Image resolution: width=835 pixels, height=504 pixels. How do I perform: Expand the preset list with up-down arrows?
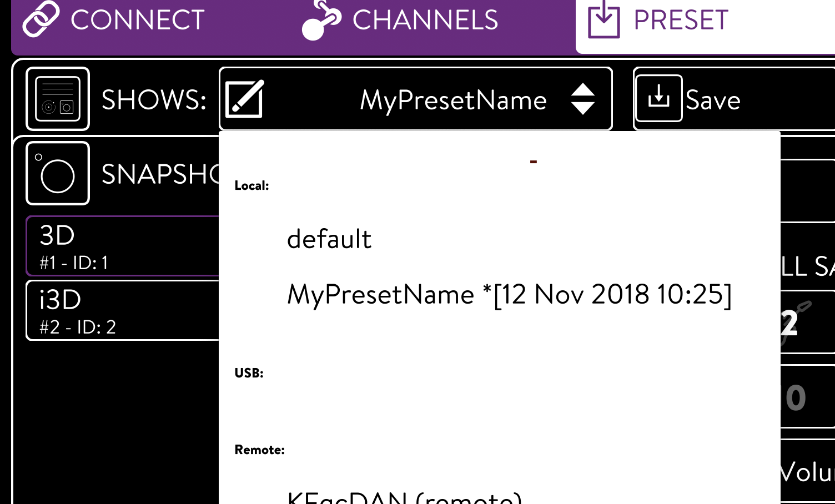pyautogui.click(x=582, y=99)
